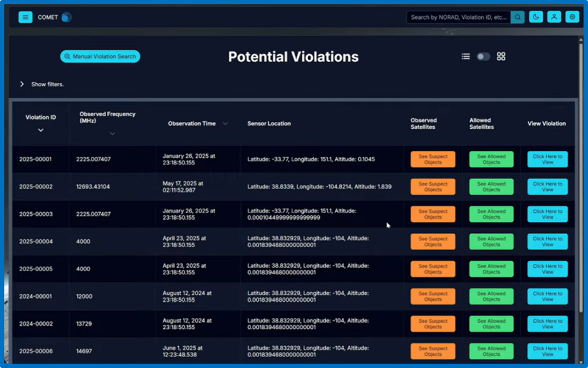The height and width of the screenshot is (368, 588).
Task: Click the COMET logo icon
Action: [x=67, y=17]
